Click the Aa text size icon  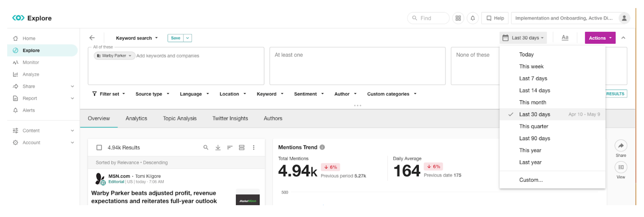(x=565, y=38)
